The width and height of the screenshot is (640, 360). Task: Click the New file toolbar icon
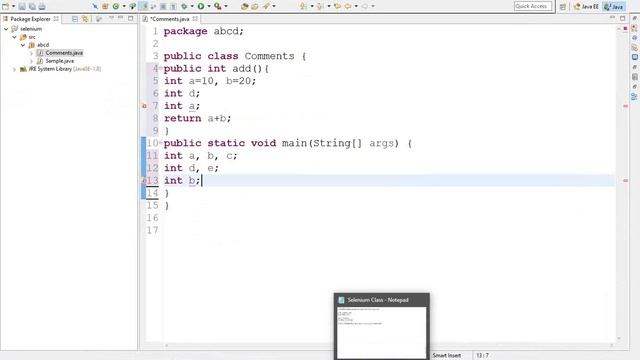tap(6, 6)
